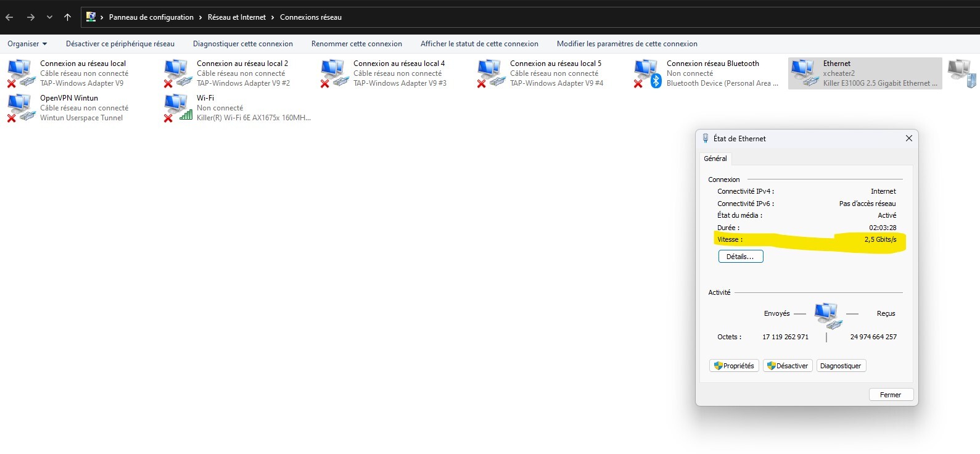Open Ethernet Propriétés
980x454 pixels.
(734, 366)
